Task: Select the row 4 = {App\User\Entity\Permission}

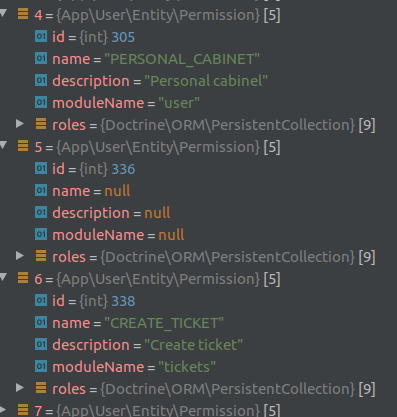Action: point(198,15)
